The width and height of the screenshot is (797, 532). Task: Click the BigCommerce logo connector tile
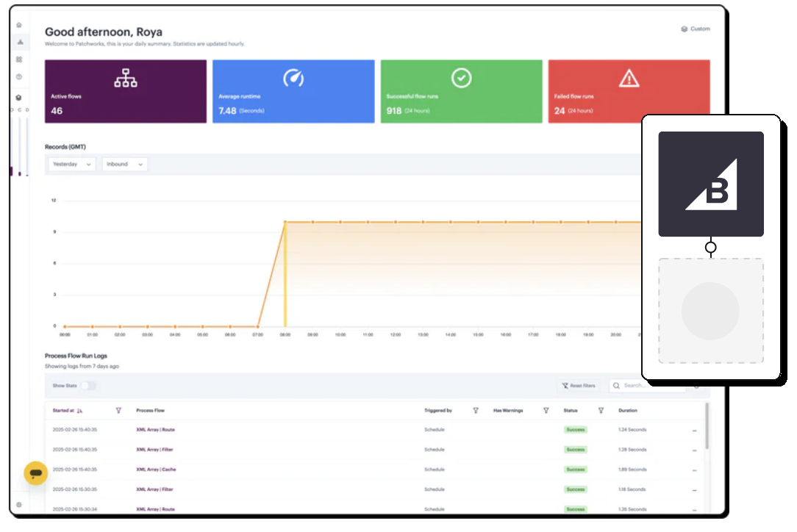tap(710, 184)
